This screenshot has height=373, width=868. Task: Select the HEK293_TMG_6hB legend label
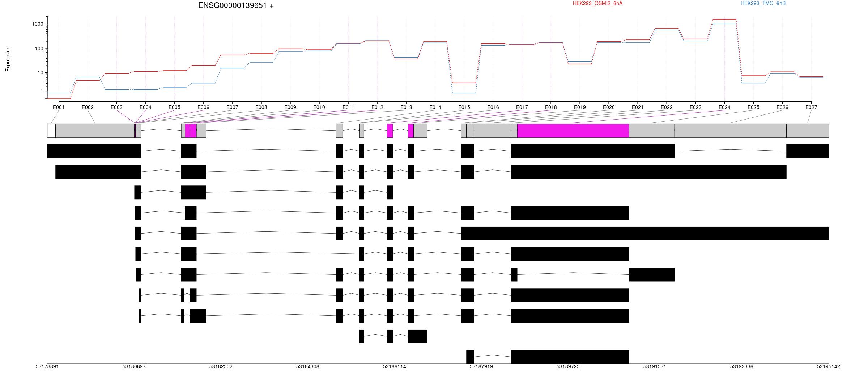click(763, 3)
